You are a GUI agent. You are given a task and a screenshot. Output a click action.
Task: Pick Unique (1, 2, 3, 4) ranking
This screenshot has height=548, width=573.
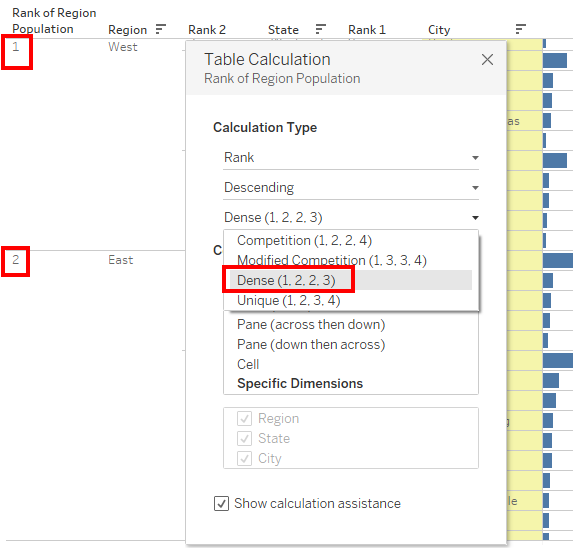coord(289,300)
